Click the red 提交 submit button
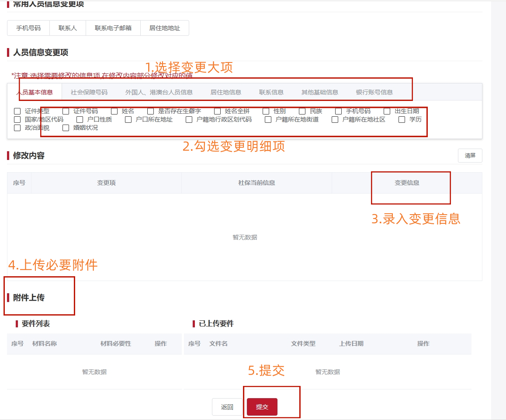The width and height of the screenshot is (506, 420). (262, 407)
